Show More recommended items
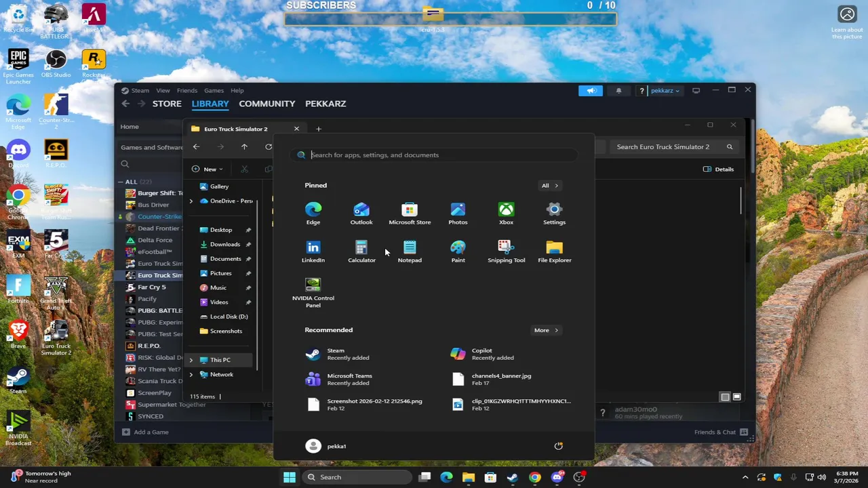This screenshot has width=868, height=488. [546, 330]
